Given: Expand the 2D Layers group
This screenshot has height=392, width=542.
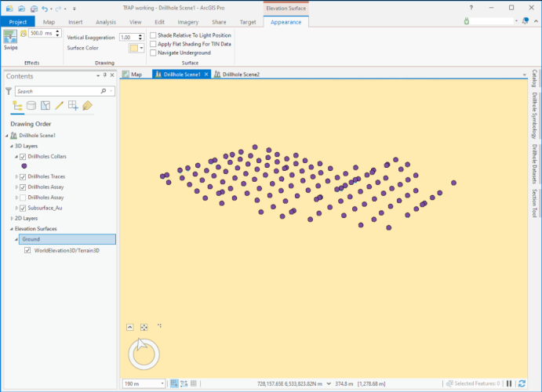Looking at the screenshot, I should (x=12, y=218).
